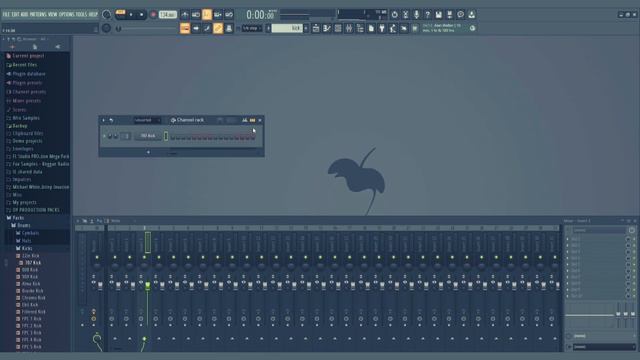Viewport: 640px width, 360px height.
Task: Open help with question mark icon
Action: pyautogui.click(x=427, y=15)
